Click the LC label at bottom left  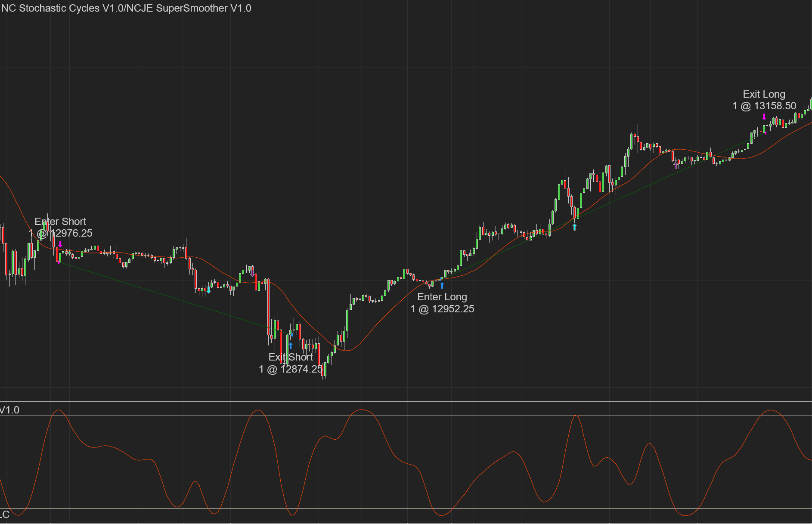(5, 515)
